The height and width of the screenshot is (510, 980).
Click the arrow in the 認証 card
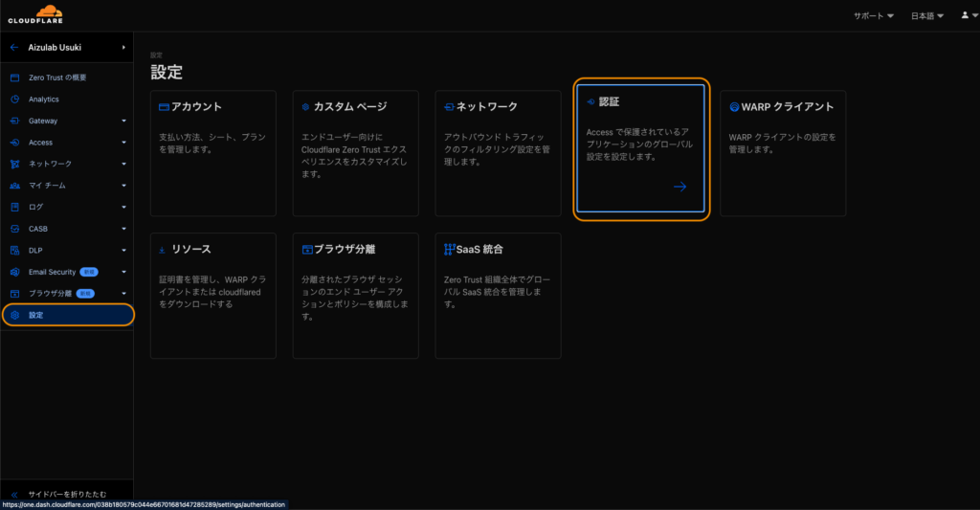680,187
